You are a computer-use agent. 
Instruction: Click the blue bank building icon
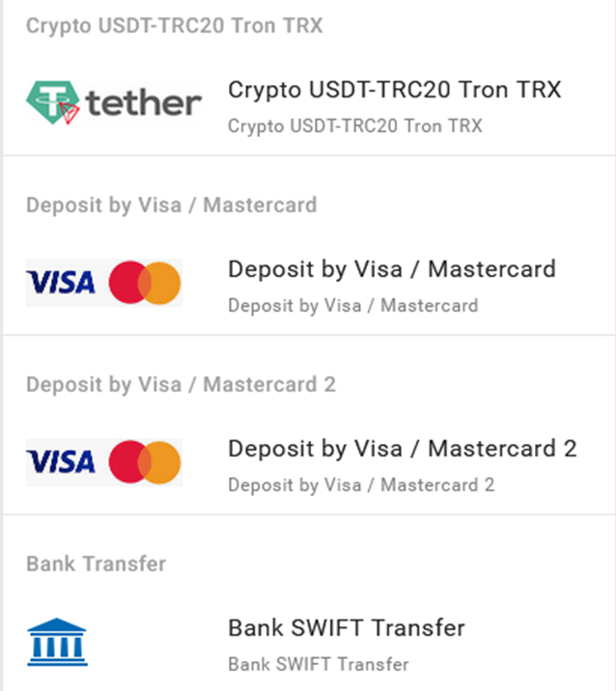point(57,642)
